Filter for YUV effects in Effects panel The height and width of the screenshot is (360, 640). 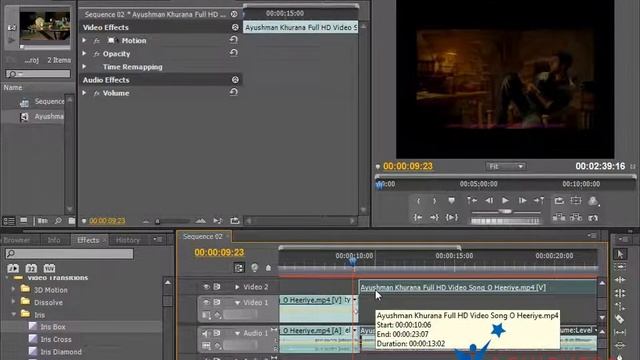49,268
